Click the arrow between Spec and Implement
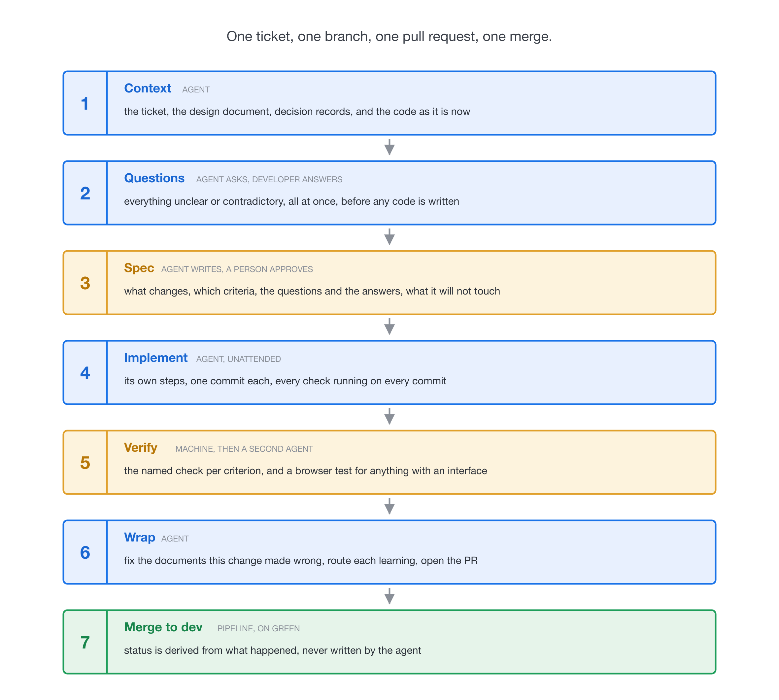This screenshot has height=700, width=779. tap(389, 327)
